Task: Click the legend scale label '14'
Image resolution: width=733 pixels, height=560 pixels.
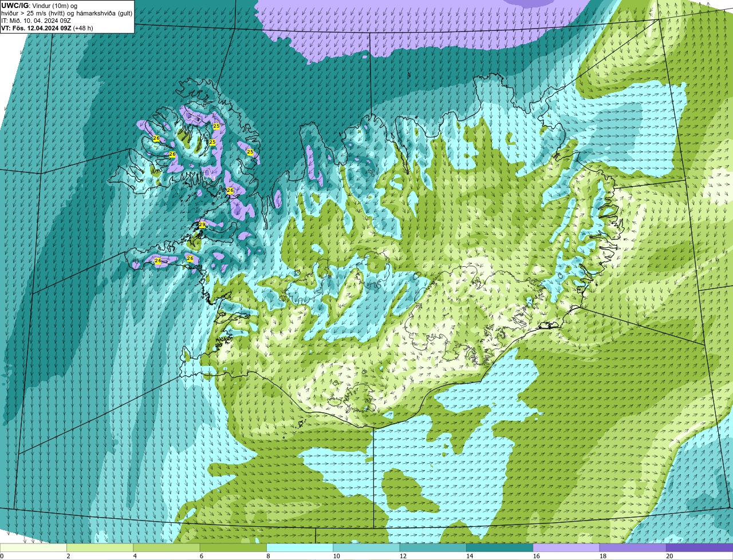Action: point(470,556)
